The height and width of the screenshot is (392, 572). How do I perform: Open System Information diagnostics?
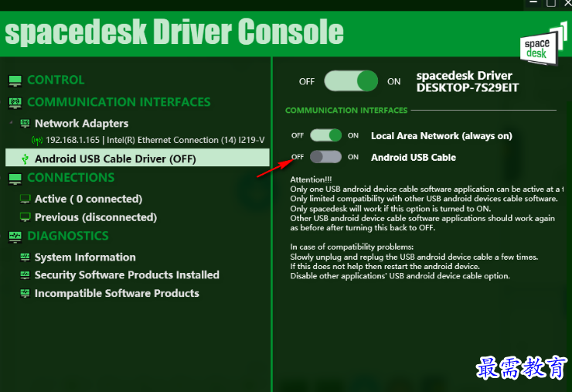coord(85,257)
